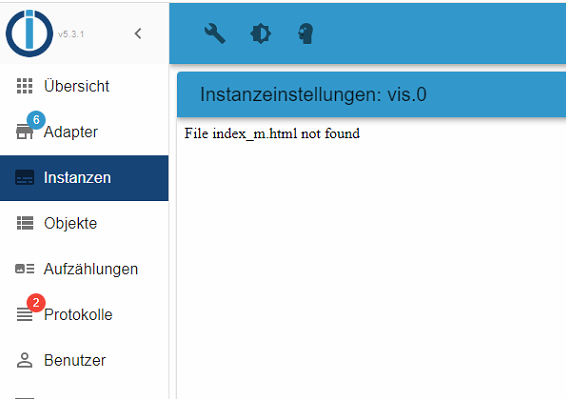Click the Benutzer person icon
Image resolution: width=566 pixels, height=399 pixels.
(25, 360)
